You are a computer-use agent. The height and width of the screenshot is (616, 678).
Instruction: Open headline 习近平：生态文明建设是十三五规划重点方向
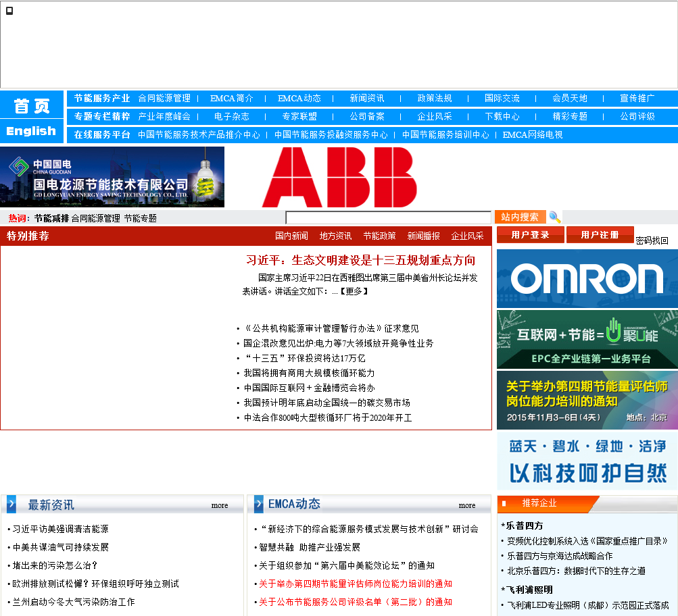tap(360, 260)
